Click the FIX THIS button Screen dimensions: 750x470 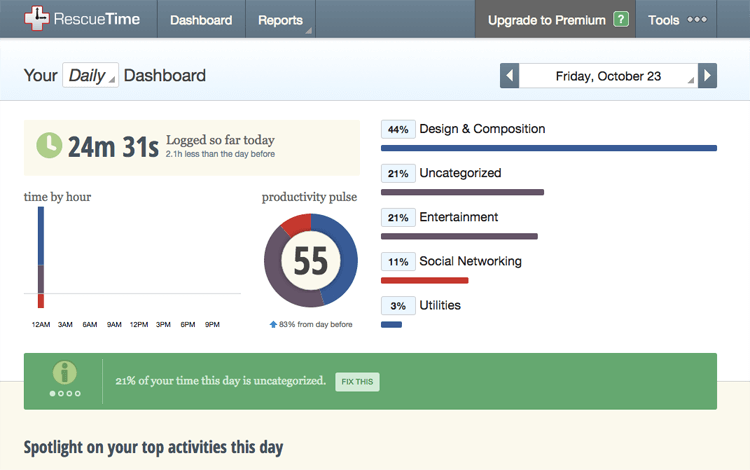357,382
